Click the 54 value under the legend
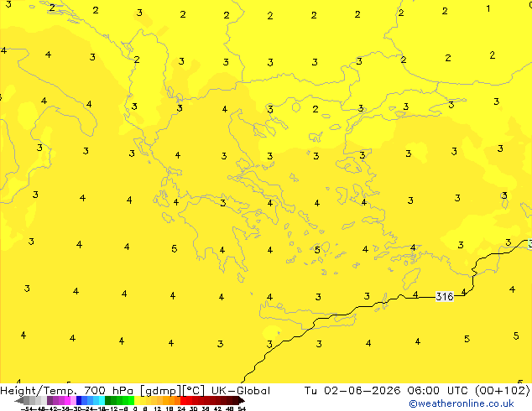 click(242, 408)
